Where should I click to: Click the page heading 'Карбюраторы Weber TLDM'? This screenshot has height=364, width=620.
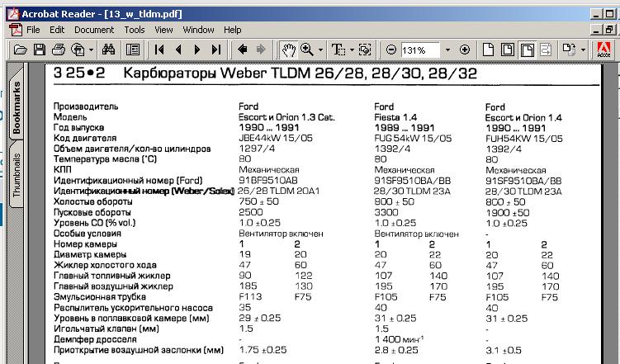pos(216,73)
